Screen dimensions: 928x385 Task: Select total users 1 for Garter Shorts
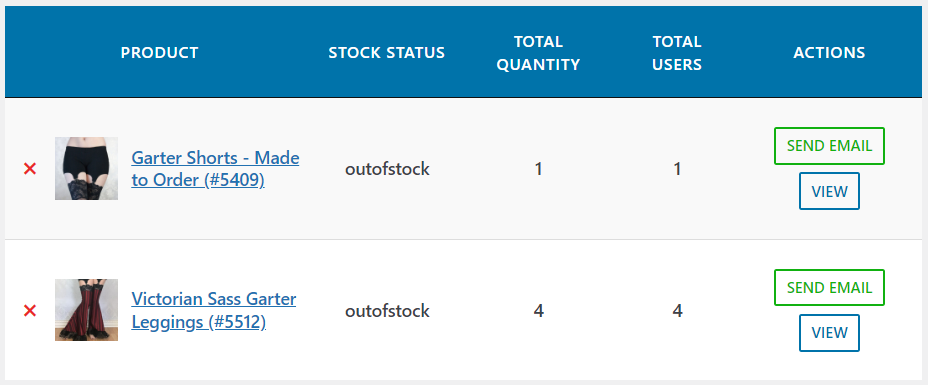[x=677, y=169]
